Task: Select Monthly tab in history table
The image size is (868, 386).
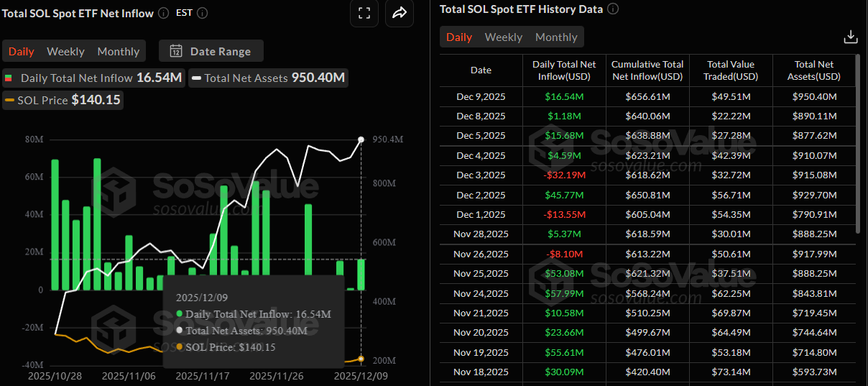Action: pyautogui.click(x=555, y=37)
